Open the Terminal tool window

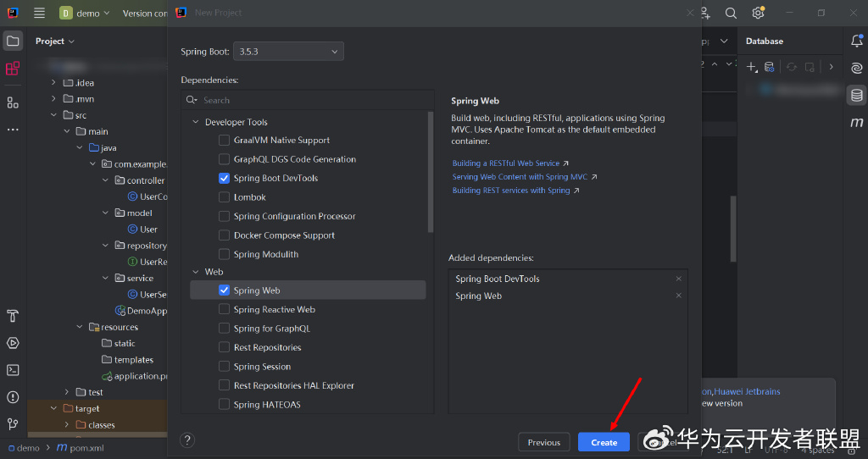[13, 370]
